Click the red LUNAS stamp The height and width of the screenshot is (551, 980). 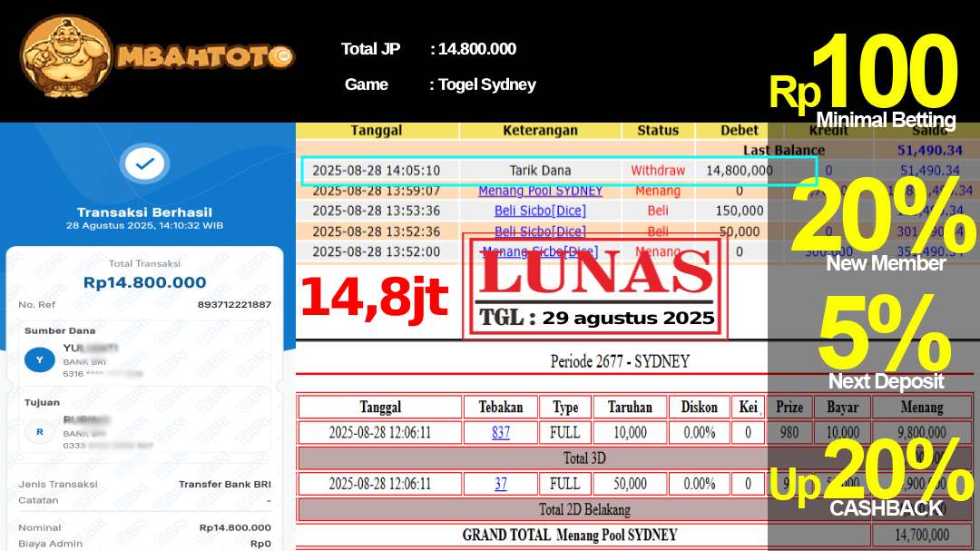pos(596,273)
